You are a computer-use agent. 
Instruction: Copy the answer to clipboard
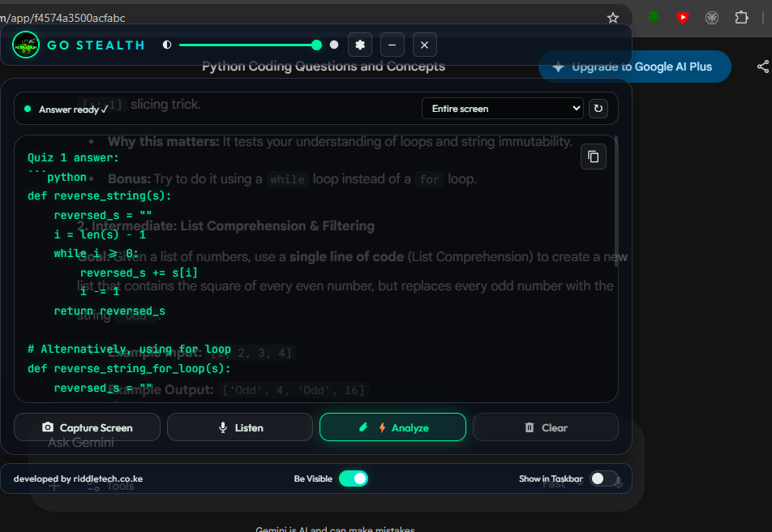point(594,157)
